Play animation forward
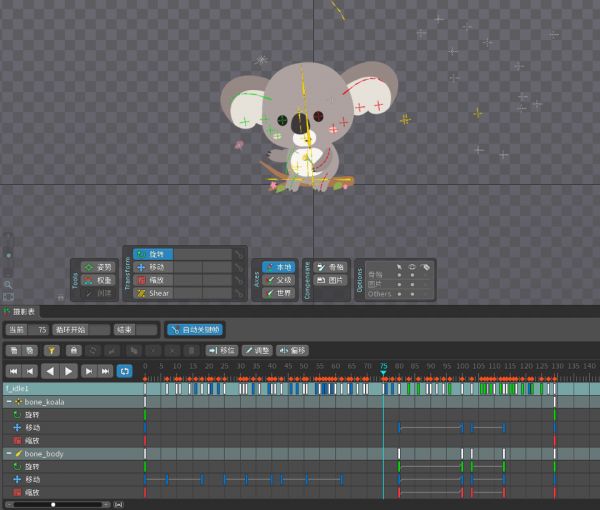The width and height of the screenshot is (600, 510). (x=68, y=371)
